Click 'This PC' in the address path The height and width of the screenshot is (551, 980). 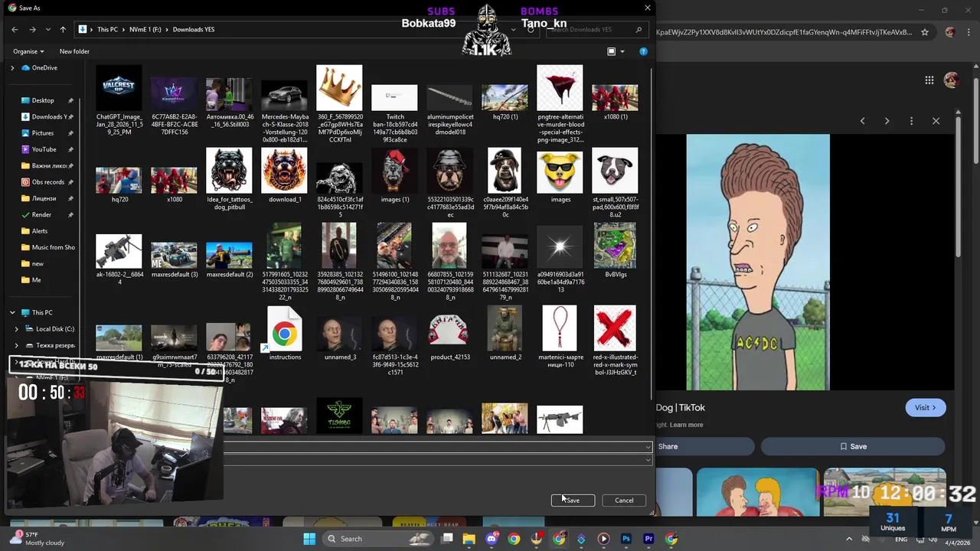tap(107, 29)
